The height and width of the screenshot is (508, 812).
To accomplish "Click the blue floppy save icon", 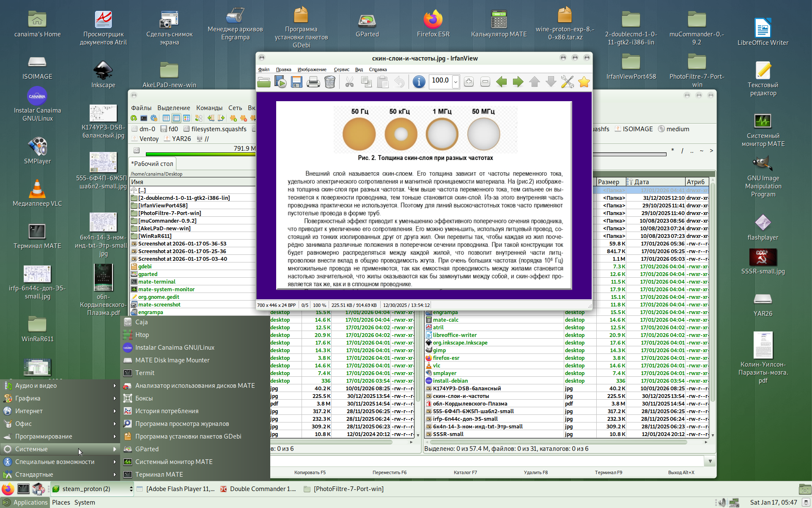I will coord(296,82).
